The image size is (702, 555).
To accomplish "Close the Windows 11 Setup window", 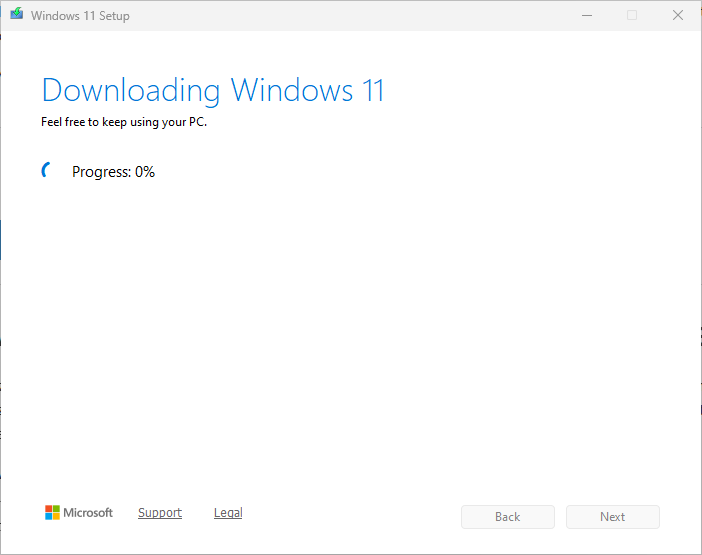I will [x=678, y=15].
